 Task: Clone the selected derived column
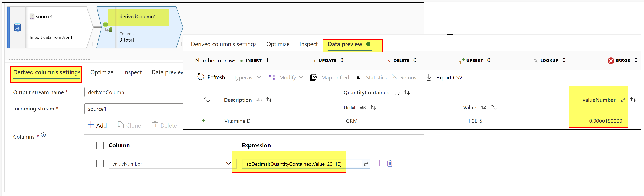tap(129, 125)
